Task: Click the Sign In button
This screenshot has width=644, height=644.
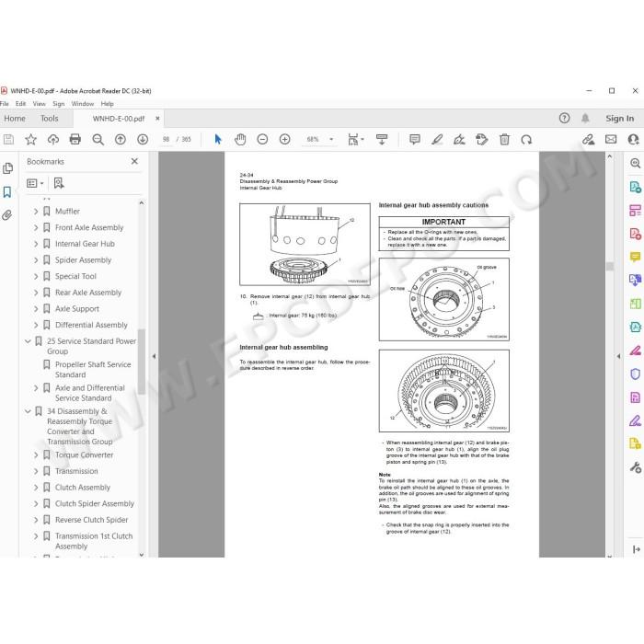Action: click(x=620, y=119)
